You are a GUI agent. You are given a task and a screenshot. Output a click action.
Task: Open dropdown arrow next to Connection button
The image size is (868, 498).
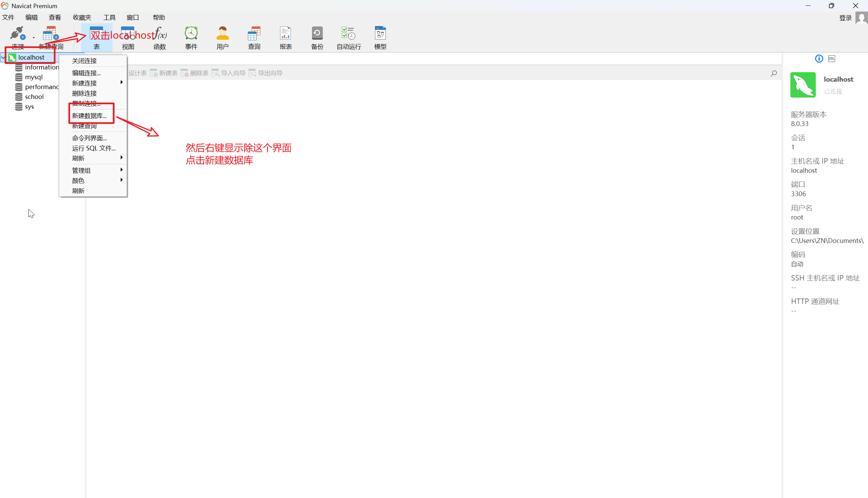click(x=34, y=38)
